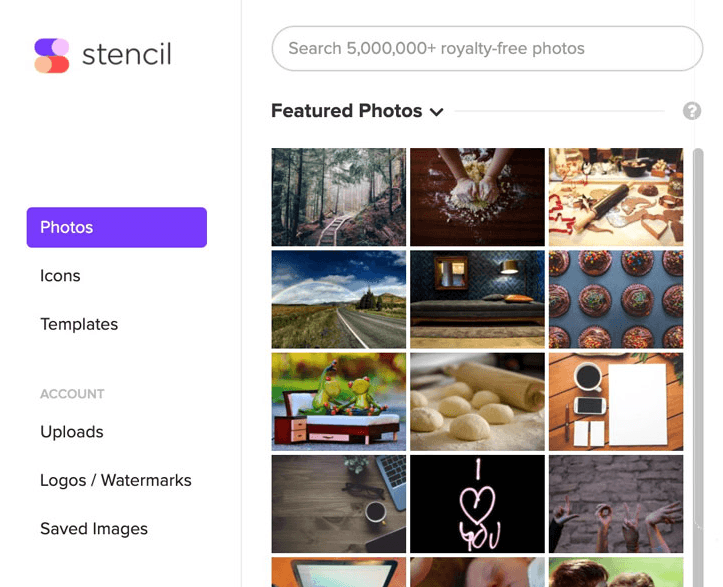Pick the rolling pin cookie cutters photo
Image resolution: width=723 pixels, height=587 pixels.
pos(615,197)
